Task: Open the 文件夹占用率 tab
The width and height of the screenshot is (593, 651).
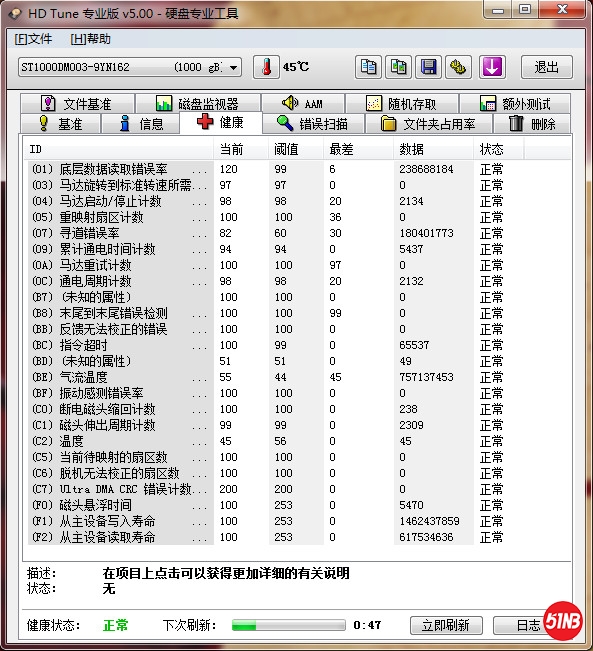Action: tap(428, 124)
